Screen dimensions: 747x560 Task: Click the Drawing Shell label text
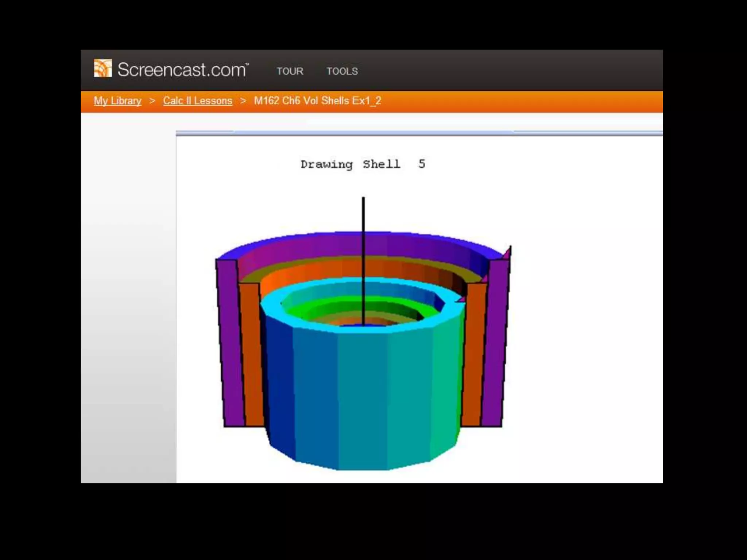350,164
